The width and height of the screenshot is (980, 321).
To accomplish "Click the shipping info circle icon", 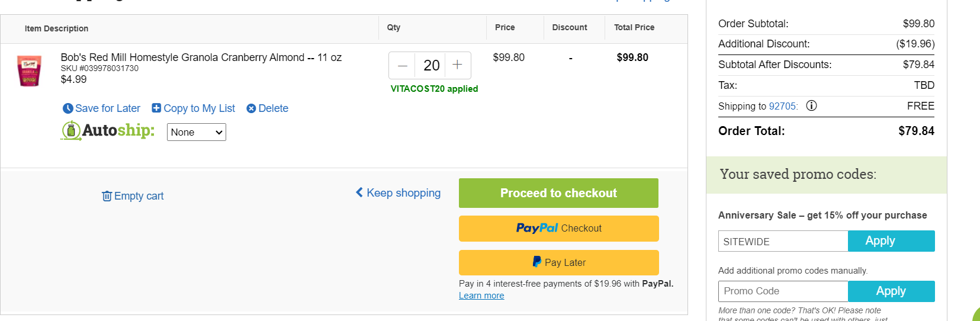I will pyautogui.click(x=812, y=106).
